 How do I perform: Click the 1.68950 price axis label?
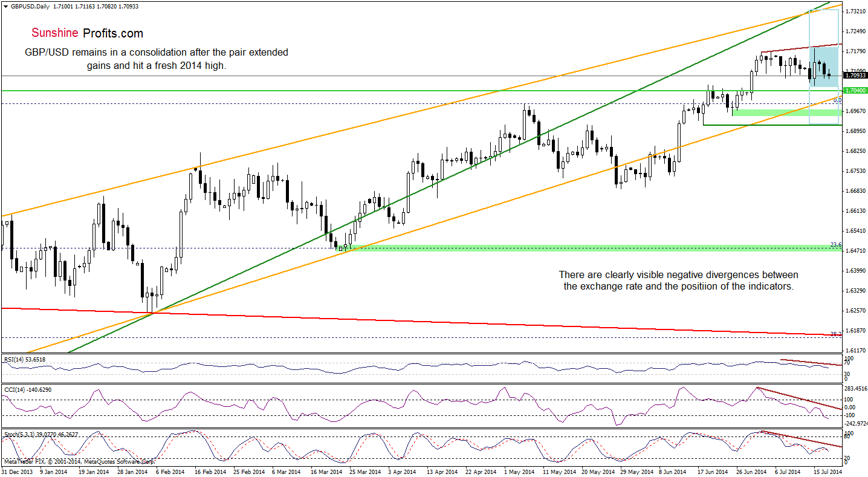(x=855, y=131)
